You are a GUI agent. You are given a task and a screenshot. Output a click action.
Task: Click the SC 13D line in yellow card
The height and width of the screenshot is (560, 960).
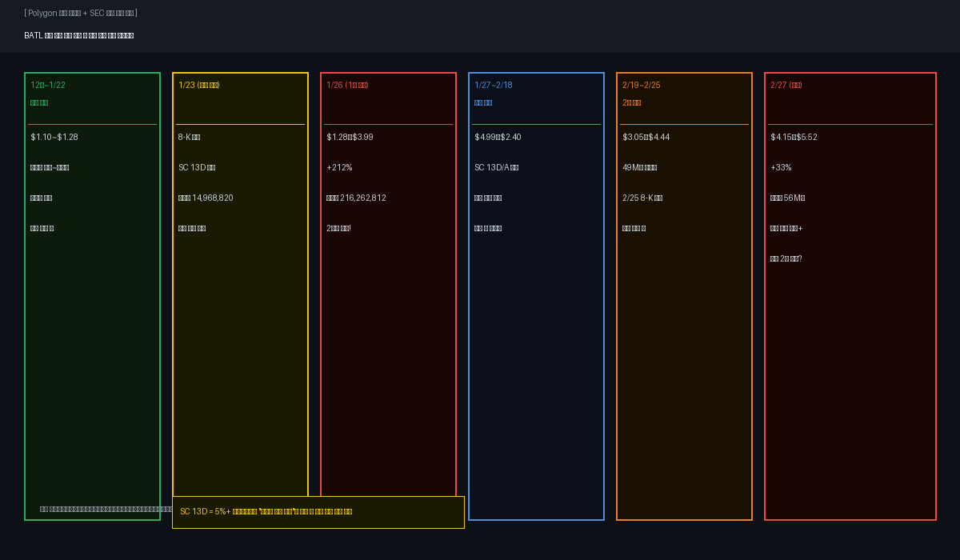click(x=197, y=168)
